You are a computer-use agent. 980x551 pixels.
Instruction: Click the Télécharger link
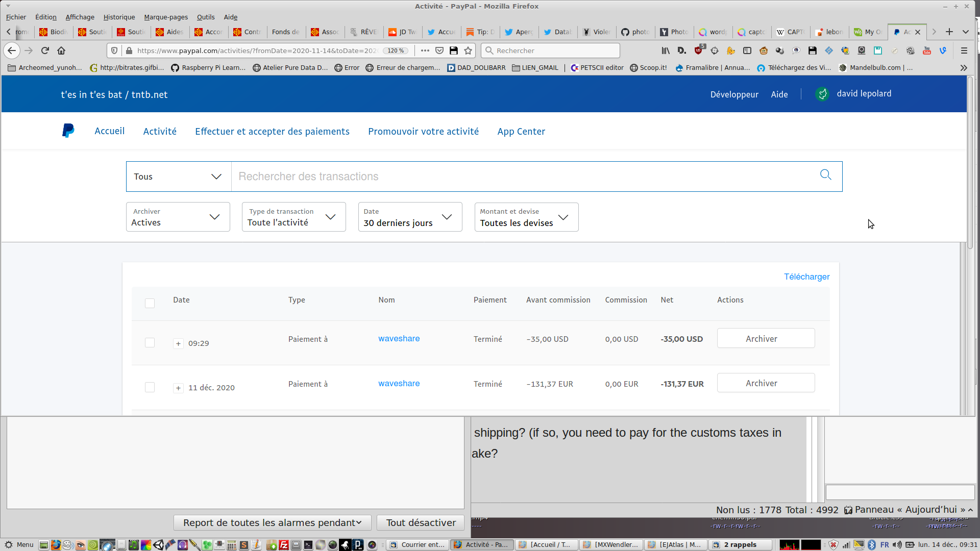[806, 277]
